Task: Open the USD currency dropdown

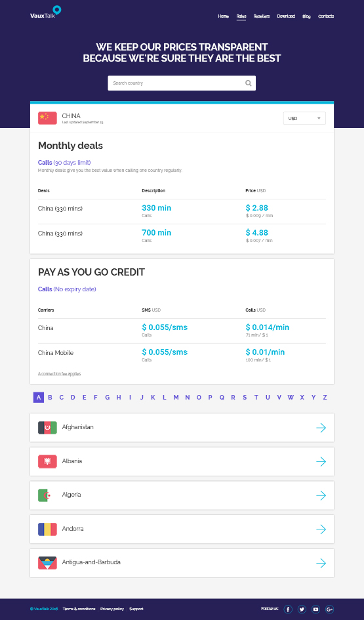Action: 304,118
